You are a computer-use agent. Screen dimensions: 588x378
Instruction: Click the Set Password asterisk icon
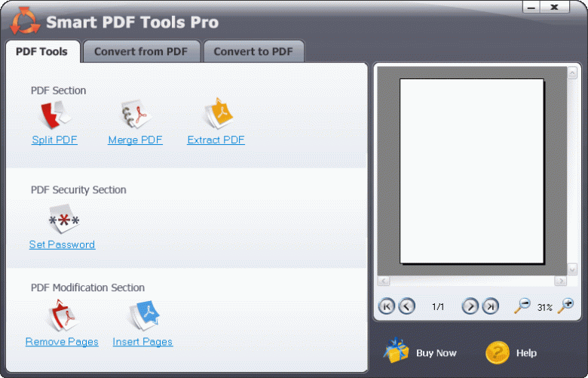click(x=63, y=220)
